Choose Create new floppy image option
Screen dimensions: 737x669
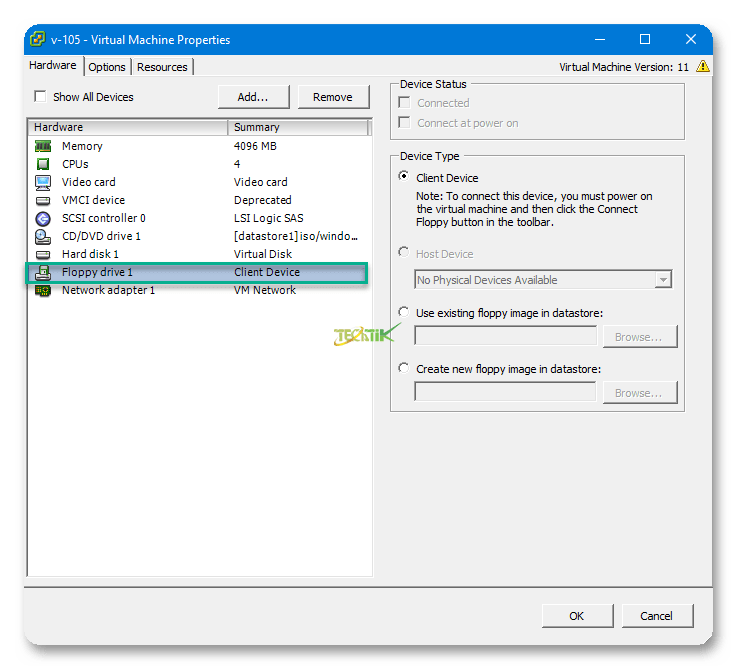click(404, 368)
